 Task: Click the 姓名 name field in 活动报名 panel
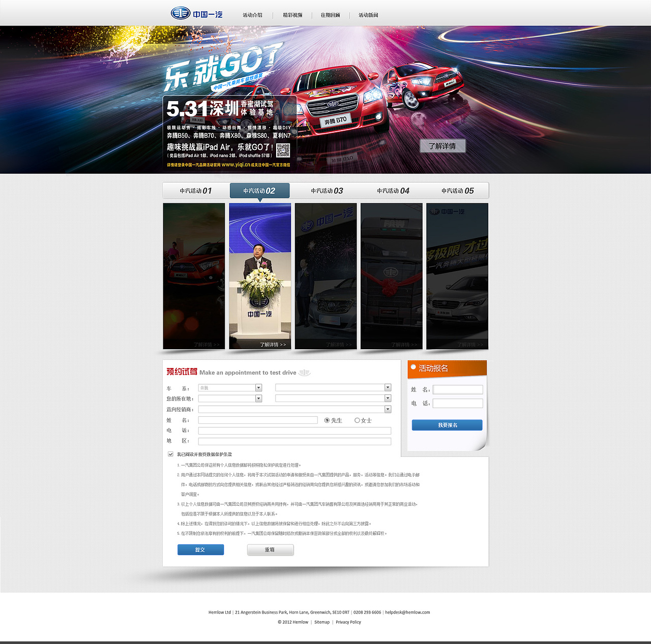point(457,389)
